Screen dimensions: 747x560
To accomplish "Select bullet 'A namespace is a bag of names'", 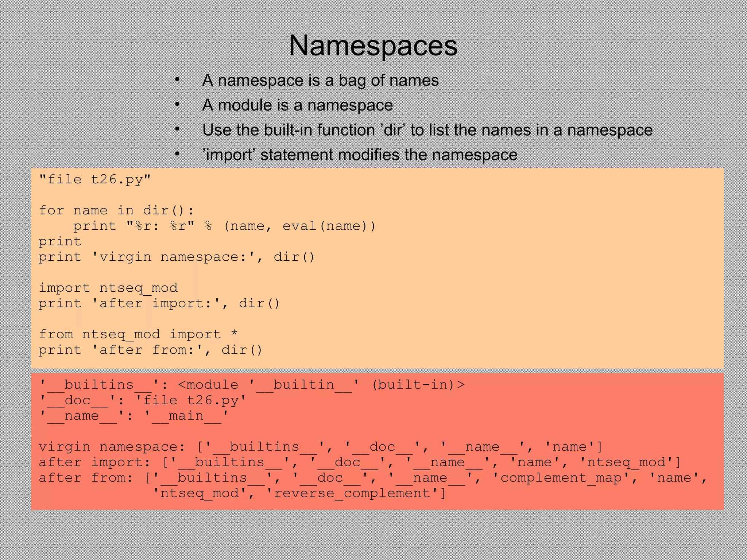I will tap(320, 81).
